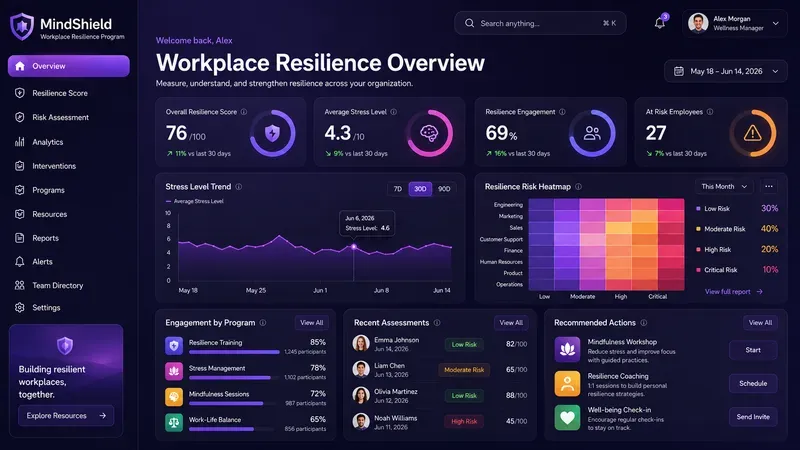Select the 90D trend range

click(444, 189)
